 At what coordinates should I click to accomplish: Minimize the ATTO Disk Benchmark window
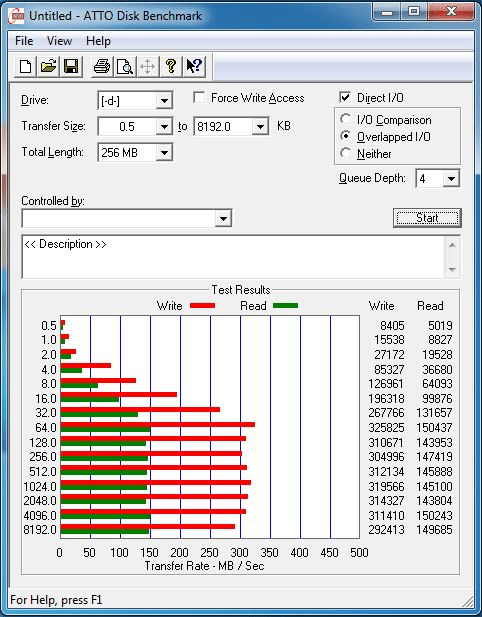click(387, 11)
